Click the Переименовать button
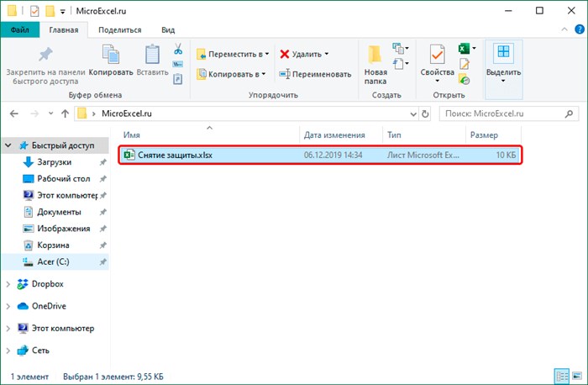 [x=315, y=74]
